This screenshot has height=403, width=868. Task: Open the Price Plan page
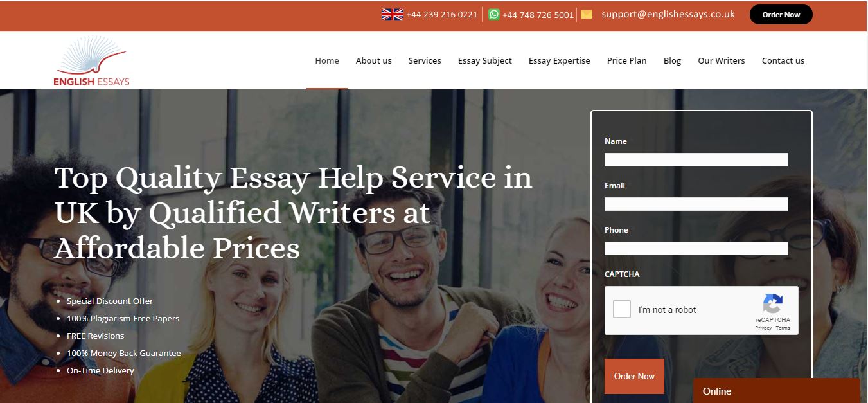click(x=626, y=60)
